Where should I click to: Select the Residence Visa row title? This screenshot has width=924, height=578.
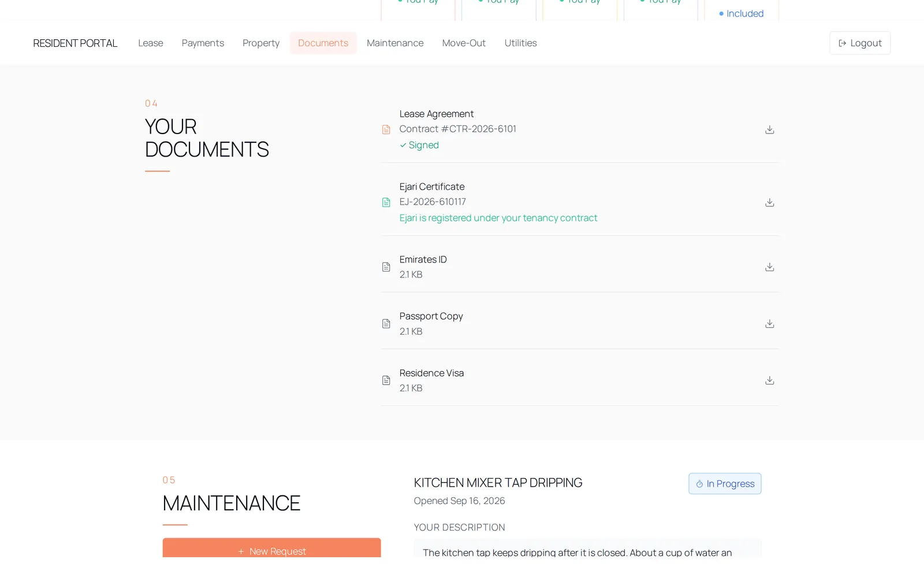[432, 373]
